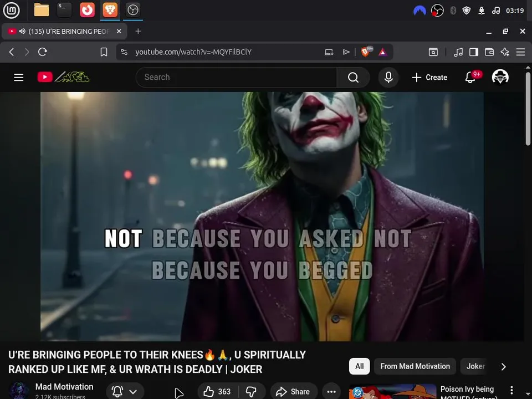Viewport: 532px width, 399px height.
Task: Bookmark this page
Action: pos(104,52)
